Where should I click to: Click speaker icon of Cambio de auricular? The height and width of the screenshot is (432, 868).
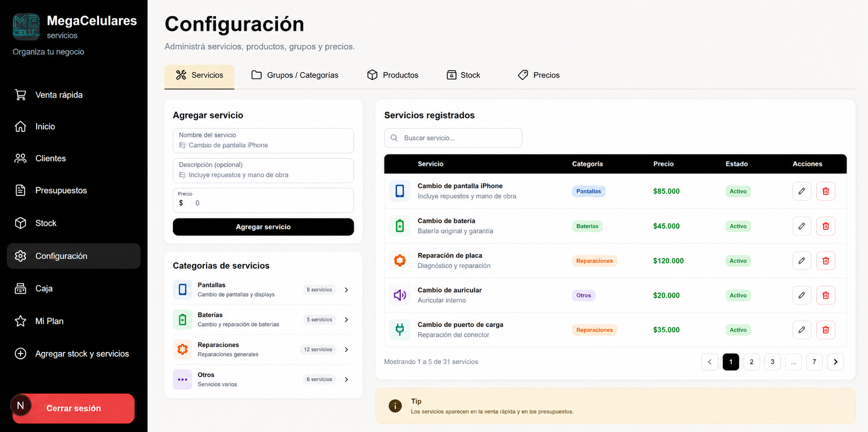pyautogui.click(x=400, y=295)
